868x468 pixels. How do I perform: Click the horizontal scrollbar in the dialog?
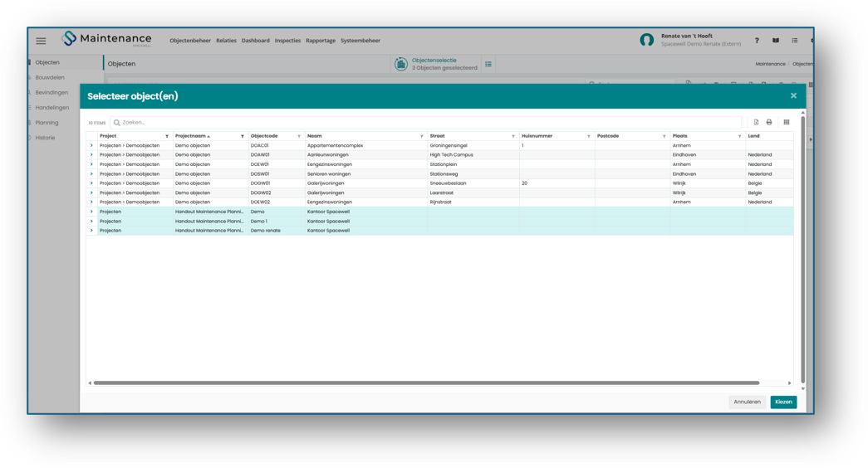(426, 383)
